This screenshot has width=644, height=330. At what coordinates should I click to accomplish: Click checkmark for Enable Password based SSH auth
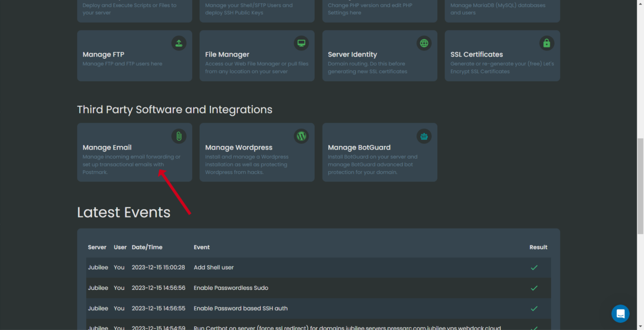(534, 308)
